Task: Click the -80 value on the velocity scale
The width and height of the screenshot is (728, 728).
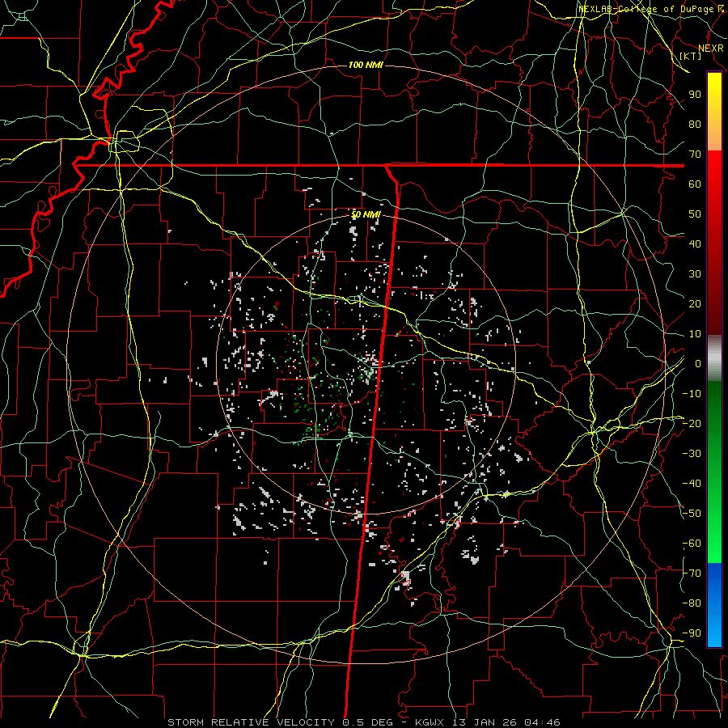Action: 692,603
